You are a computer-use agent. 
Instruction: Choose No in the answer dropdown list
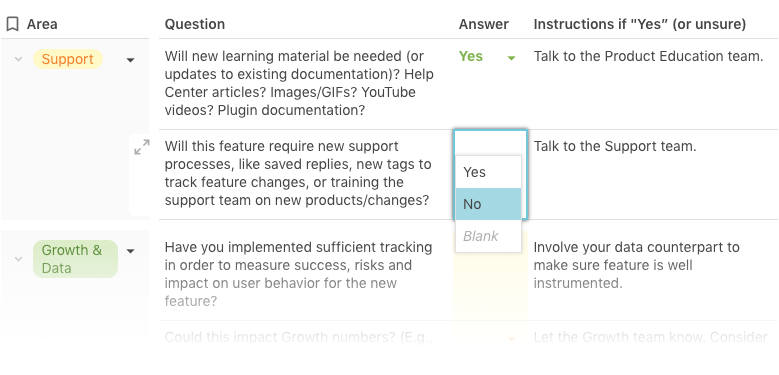488,204
